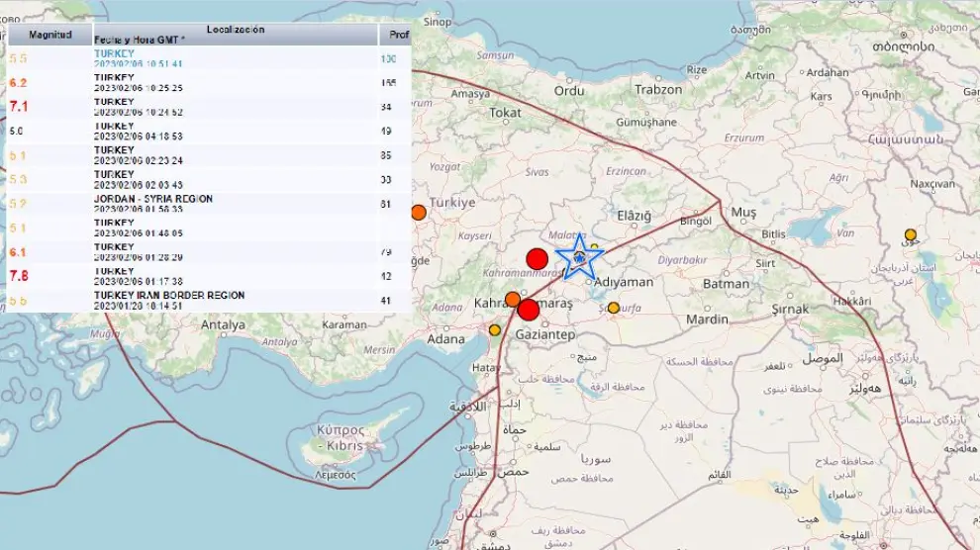Image resolution: width=980 pixels, height=550 pixels.
Task: Select the yellow marker near Şanlıurfa
Action: tap(614, 308)
